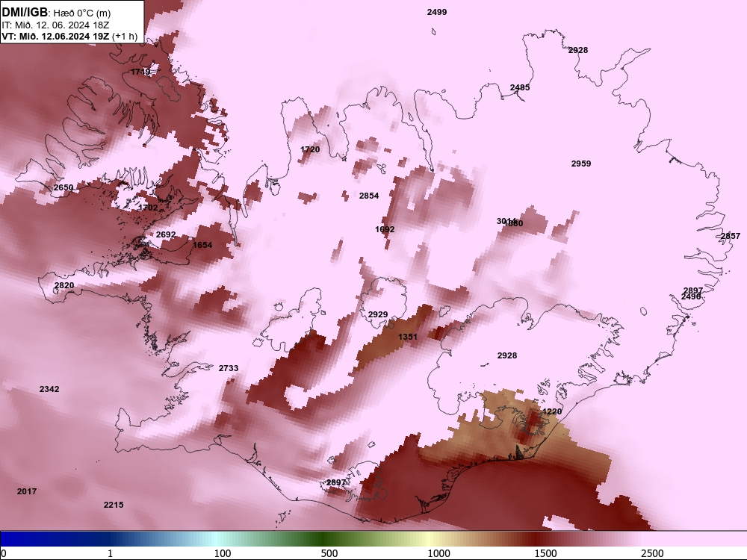Click the 1220 value in the southeast
This screenshot has width=747, height=560.
click(x=552, y=412)
